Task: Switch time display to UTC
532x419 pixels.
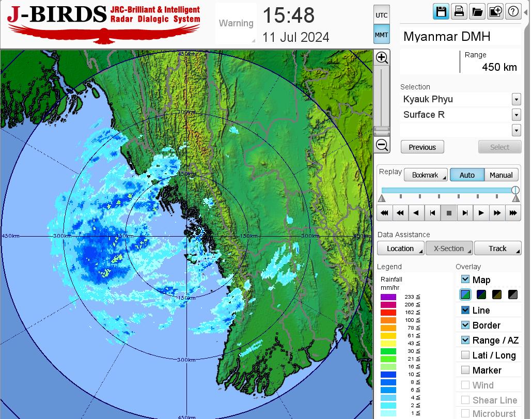Action: [x=382, y=15]
